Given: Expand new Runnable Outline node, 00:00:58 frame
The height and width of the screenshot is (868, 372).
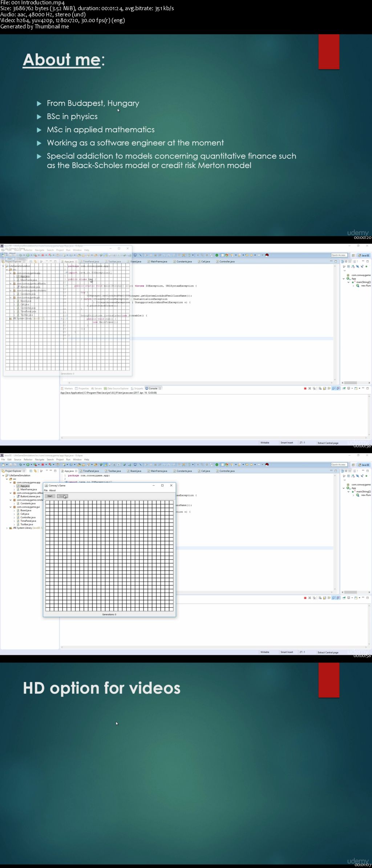Looking at the screenshot, I should tap(353, 495).
